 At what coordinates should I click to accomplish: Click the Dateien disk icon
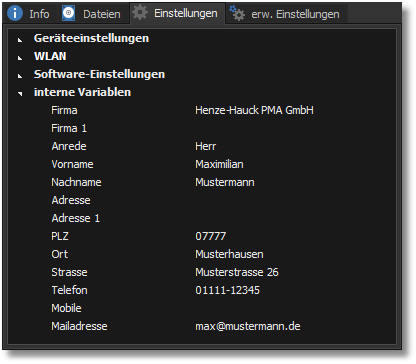68,13
